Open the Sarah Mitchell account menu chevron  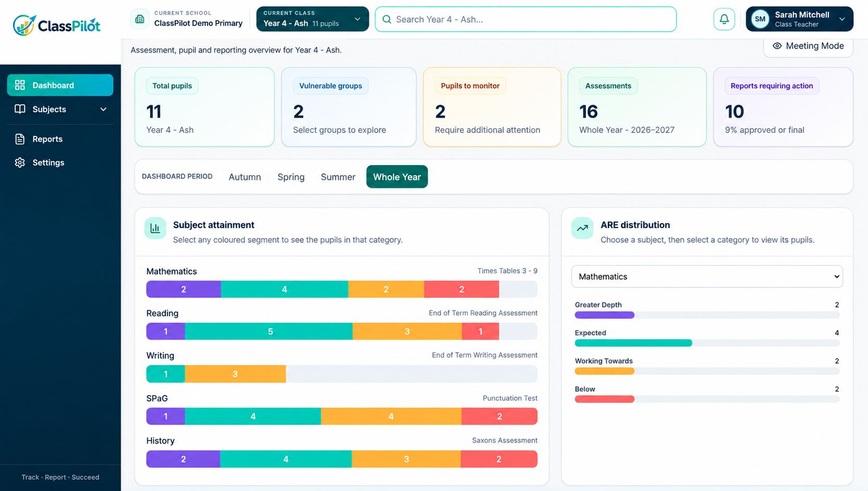tap(842, 19)
